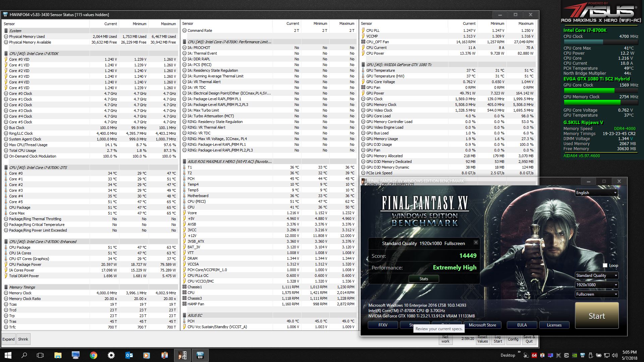Open Microsoft Store button in the benchmark
Viewport: 644px width, 362px height.
click(x=482, y=325)
